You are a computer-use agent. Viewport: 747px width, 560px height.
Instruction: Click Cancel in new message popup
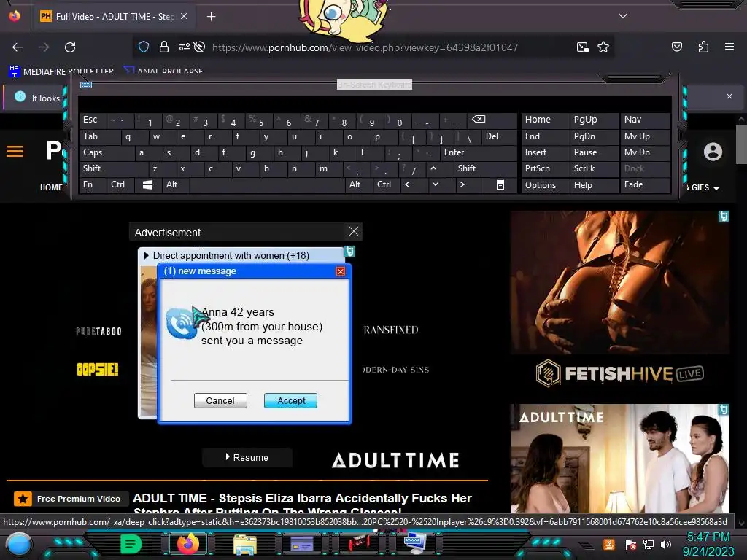(220, 400)
